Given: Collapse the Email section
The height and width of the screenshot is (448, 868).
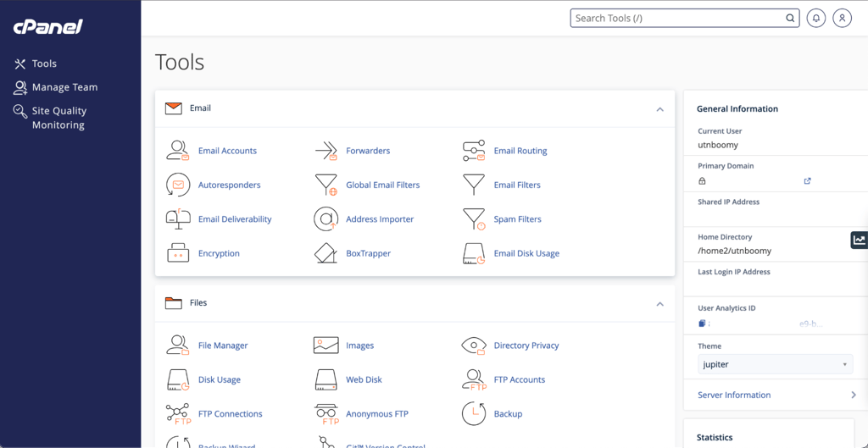Looking at the screenshot, I should [659, 109].
